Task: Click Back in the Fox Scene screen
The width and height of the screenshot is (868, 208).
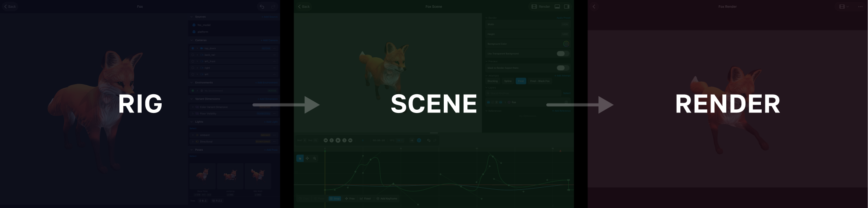Action: pos(304,6)
